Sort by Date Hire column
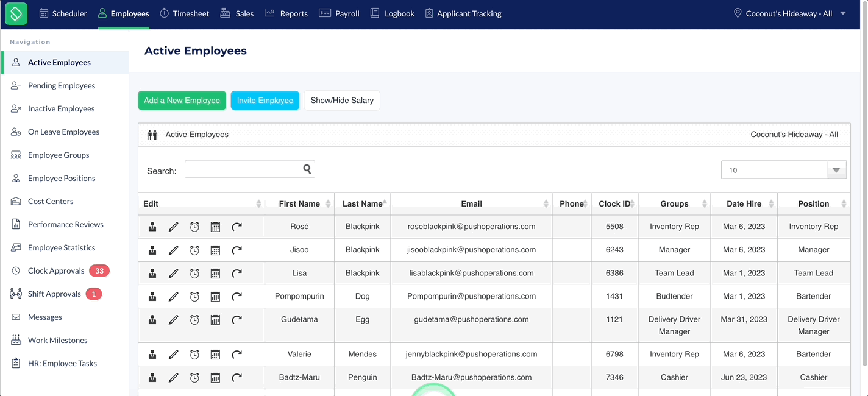Screen dimensions: 868x396 pyautogui.click(x=744, y=203)
